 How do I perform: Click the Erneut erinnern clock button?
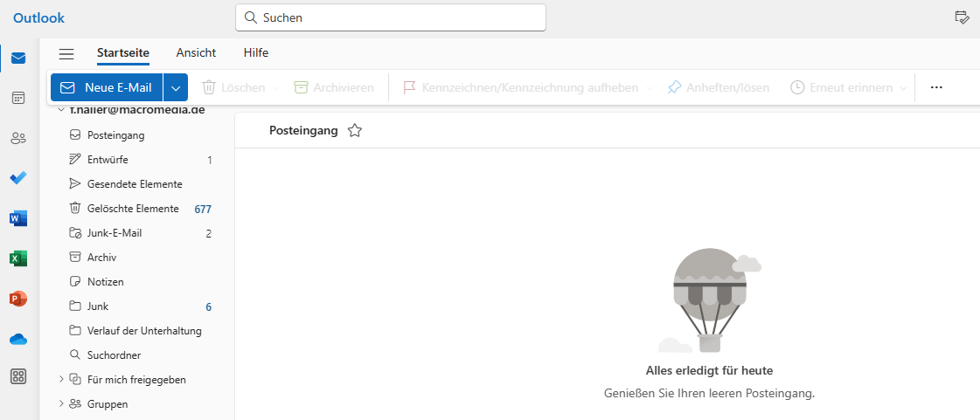841,88
